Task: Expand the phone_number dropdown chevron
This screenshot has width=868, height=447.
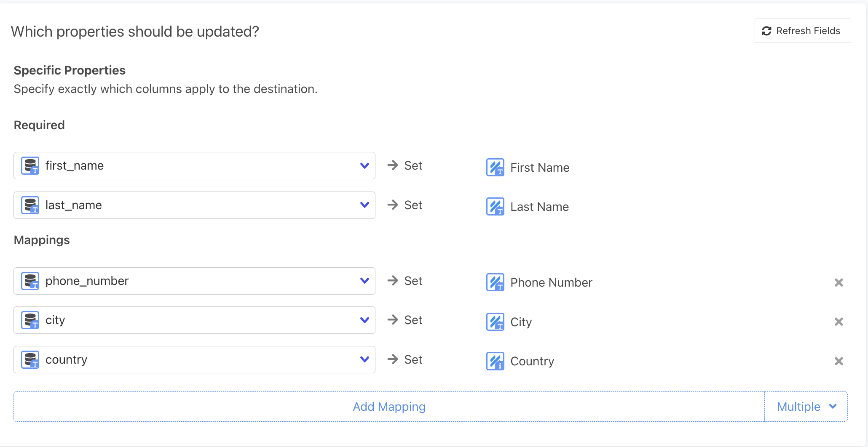Action: coord(364,281)
